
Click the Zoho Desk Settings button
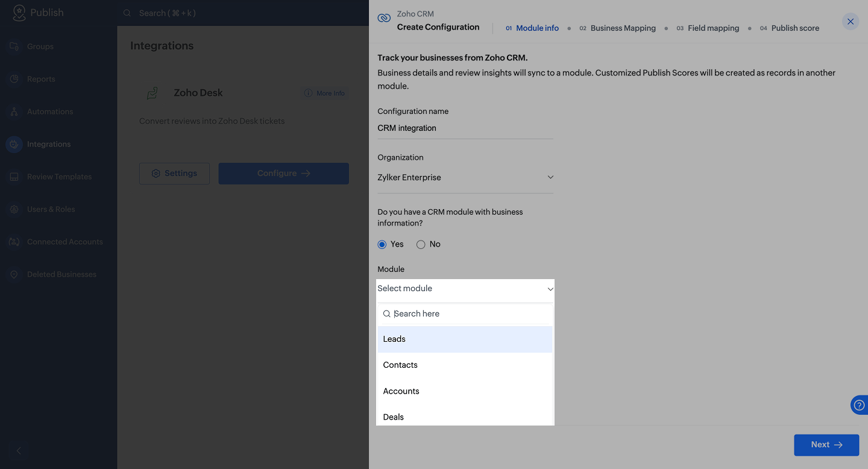(174, 174)
